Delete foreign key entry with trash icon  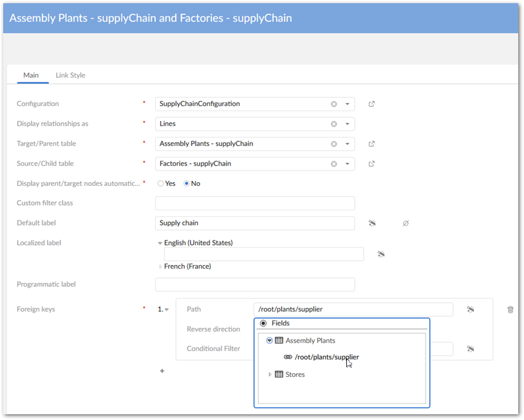pyautogui.click(x=510, y=309)
